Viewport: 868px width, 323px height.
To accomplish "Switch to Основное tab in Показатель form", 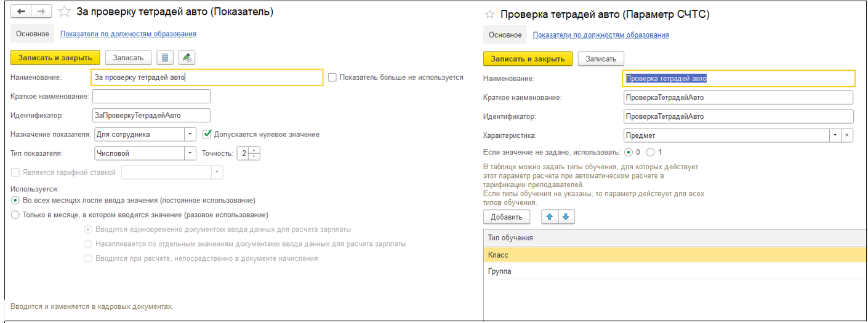I will [x=32, y=34].
